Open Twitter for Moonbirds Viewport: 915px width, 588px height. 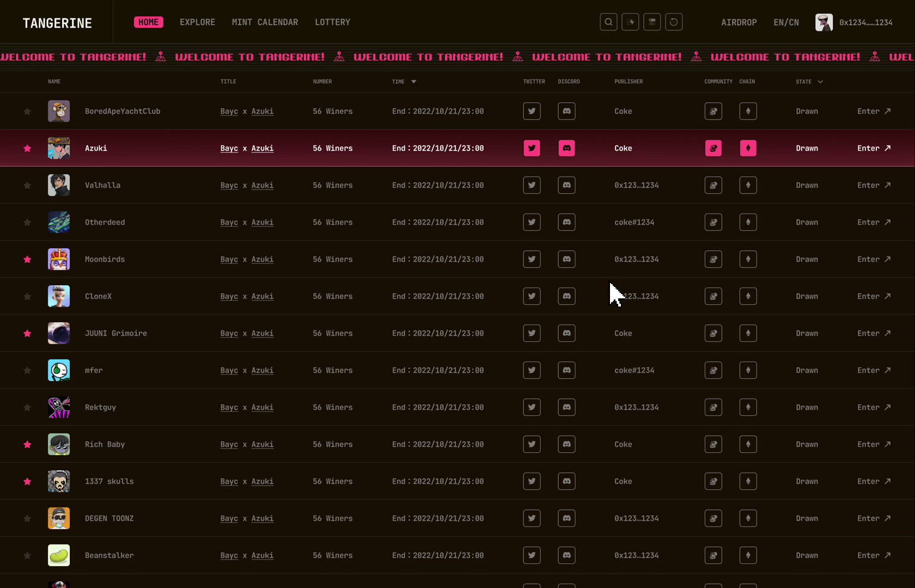[x=532, y=259]
